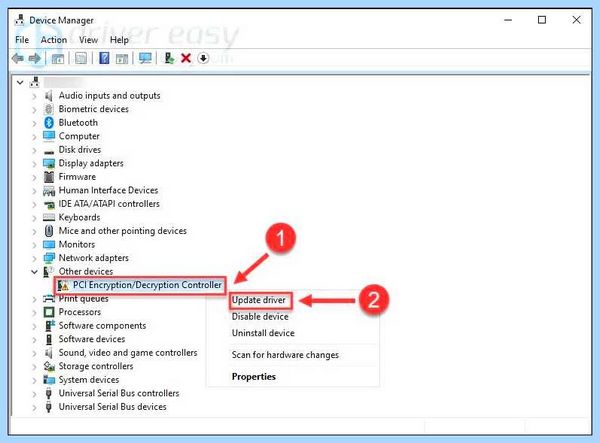600x443 pixels.
Task: Select the Disk drives label
Action: coord(80,150)
